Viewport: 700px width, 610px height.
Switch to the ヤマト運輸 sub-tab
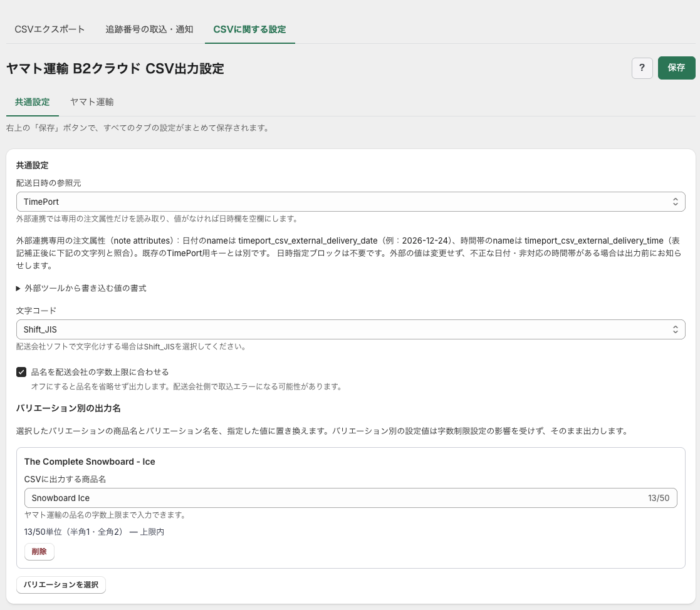coord(92,102)
